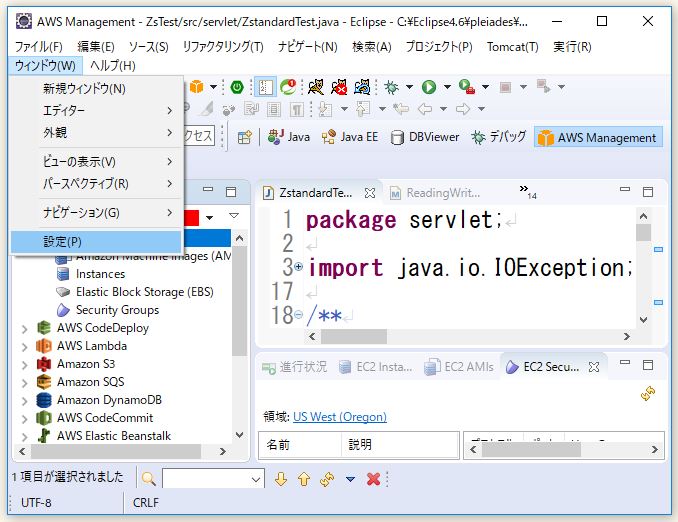The width and height of the screenshot is (678, 522).
Task: Restart Tomcat with the blue cat icon
Action: (x=362, y=87)
